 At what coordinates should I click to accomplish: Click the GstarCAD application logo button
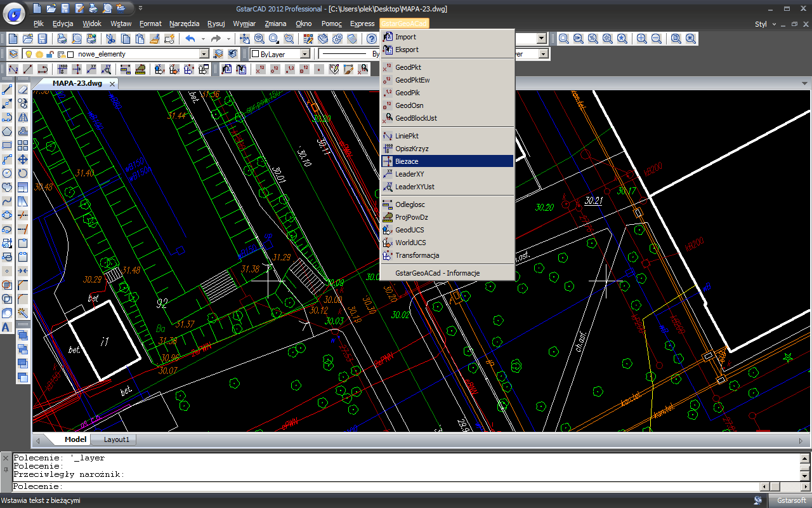[15, 12]
